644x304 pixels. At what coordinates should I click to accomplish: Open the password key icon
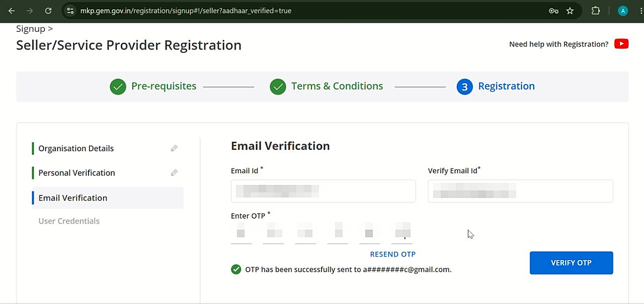(553, 11)
